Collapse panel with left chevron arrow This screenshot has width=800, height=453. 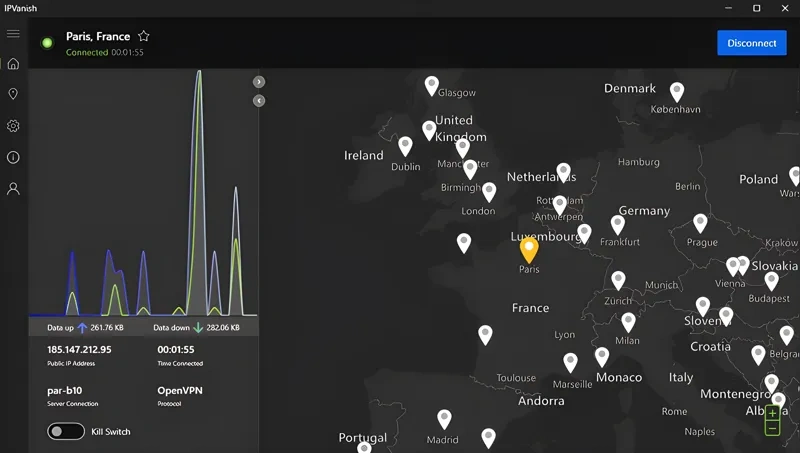click(259, 101)
